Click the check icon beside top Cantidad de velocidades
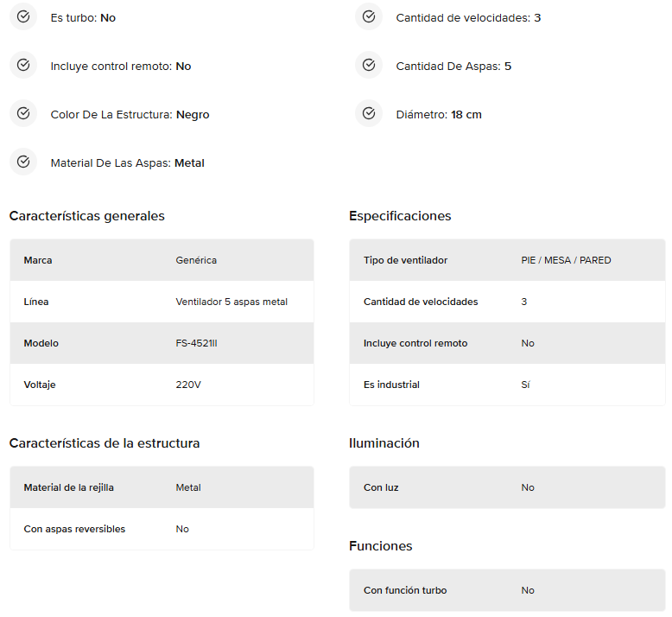 pyautogui.click(x=369, y=16)
